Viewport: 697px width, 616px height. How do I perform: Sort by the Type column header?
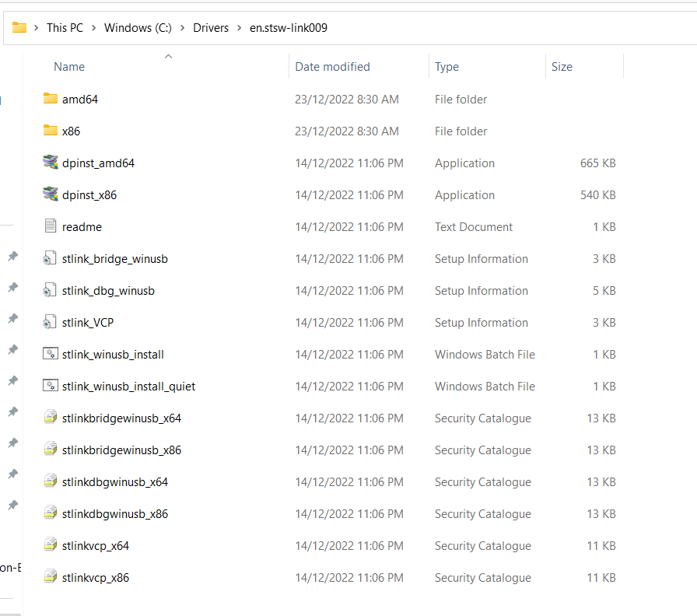click(447, 67)
